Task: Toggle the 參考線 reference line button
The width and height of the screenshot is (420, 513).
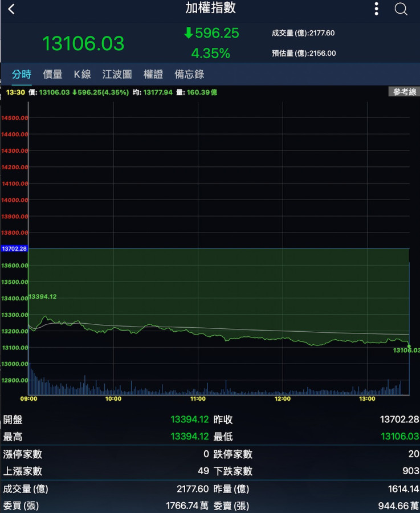Action: point(405,92)
